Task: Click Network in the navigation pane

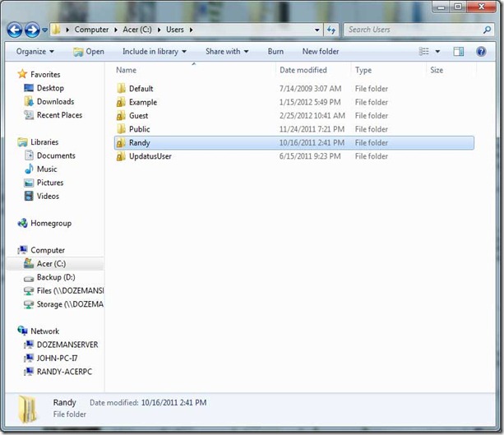Action: click(x=44, y=331)
